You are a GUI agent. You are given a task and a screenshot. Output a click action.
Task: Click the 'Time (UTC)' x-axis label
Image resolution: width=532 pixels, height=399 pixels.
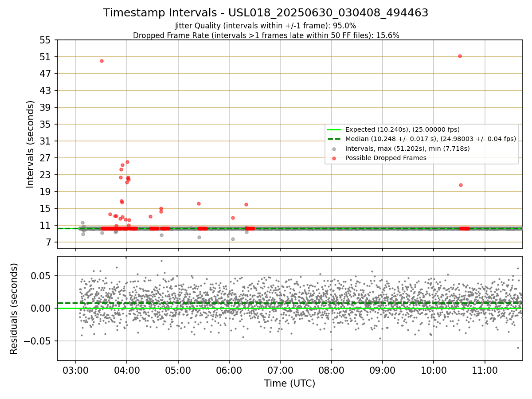289,383
